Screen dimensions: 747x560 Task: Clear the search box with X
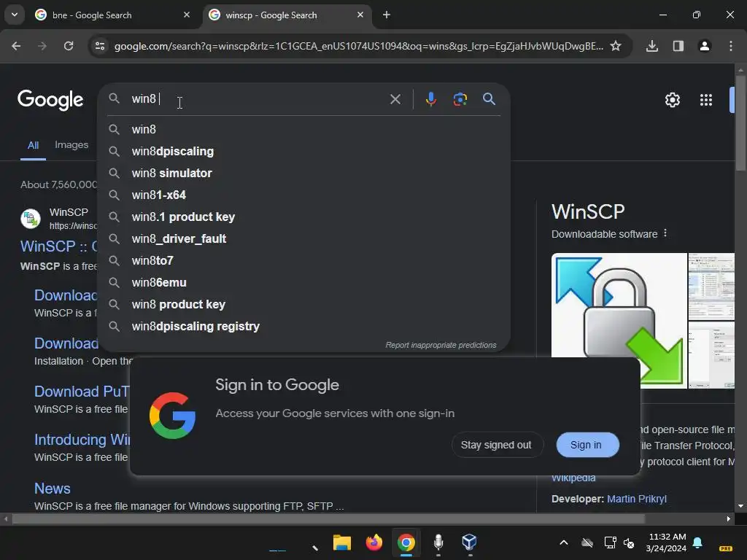tap(395, 99)
